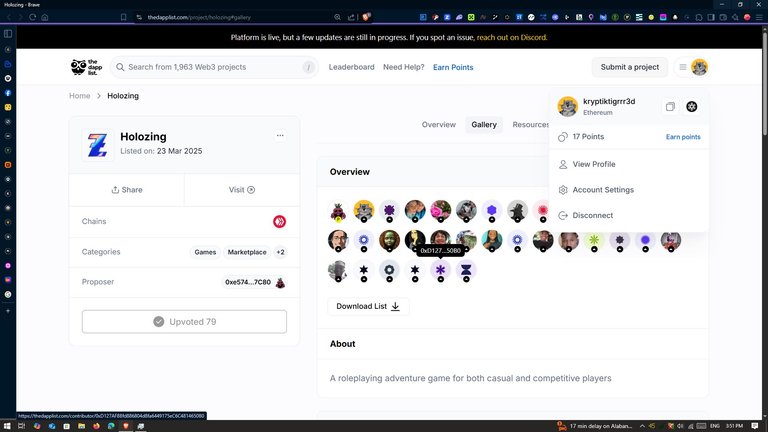The height and width of the screenshot is (432, 768).
Task: Open the purple asterisk upvoter under the 0xD127...50B0 tooltip
Action: pos(440,270)
